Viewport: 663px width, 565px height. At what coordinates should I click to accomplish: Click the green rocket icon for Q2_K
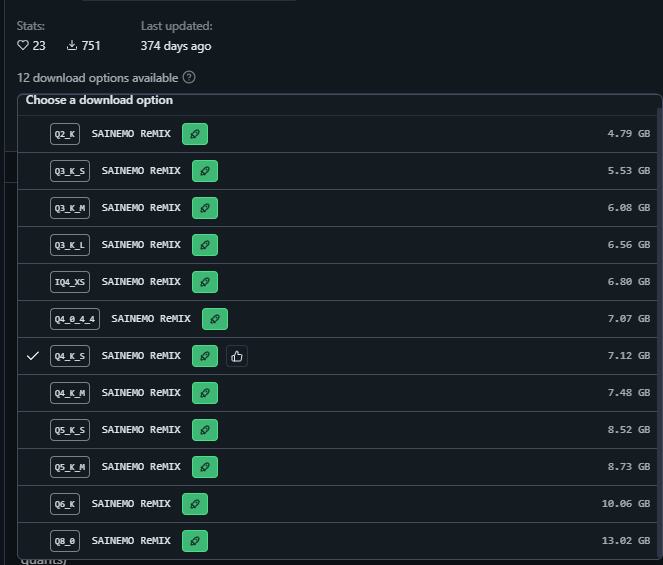pos(195,133)
